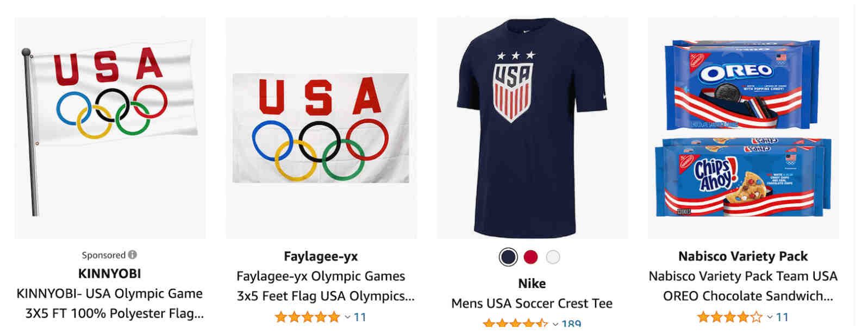Open the Nike USA crest tee image
This screenshot has width=868, height=334.
coord(533,128)
